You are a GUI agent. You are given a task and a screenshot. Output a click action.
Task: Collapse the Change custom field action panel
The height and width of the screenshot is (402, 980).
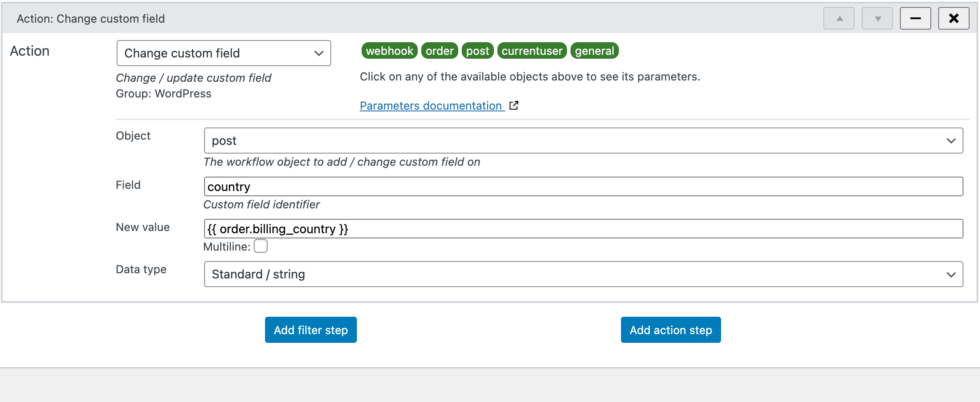(915, 18)
